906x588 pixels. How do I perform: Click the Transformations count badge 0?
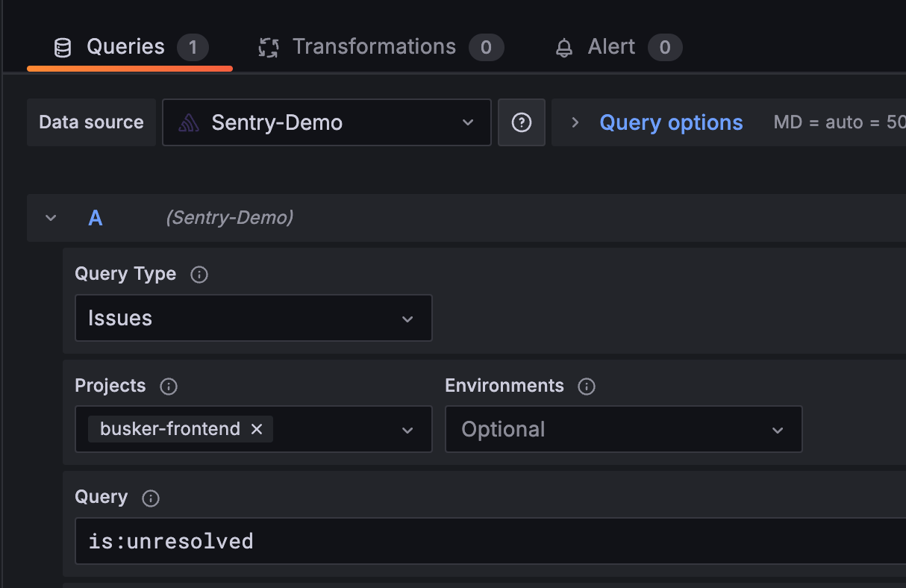click(486, 48)
